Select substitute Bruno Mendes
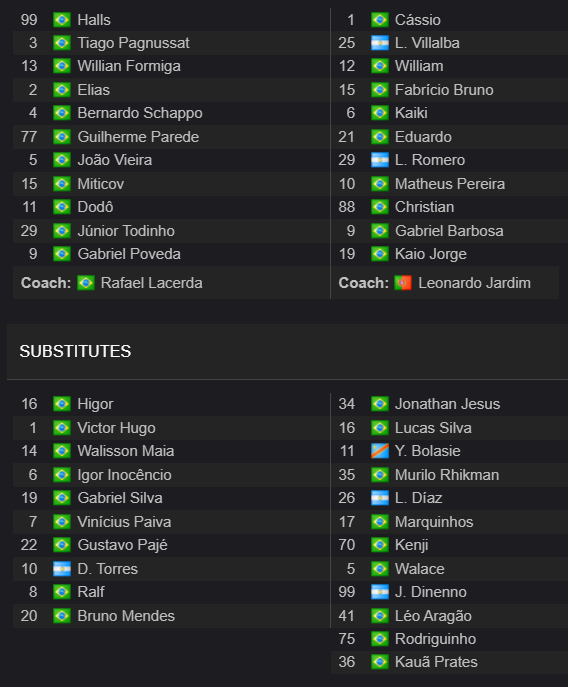The width and height of the screenshot is (568, 687). [x=126, y=616]
